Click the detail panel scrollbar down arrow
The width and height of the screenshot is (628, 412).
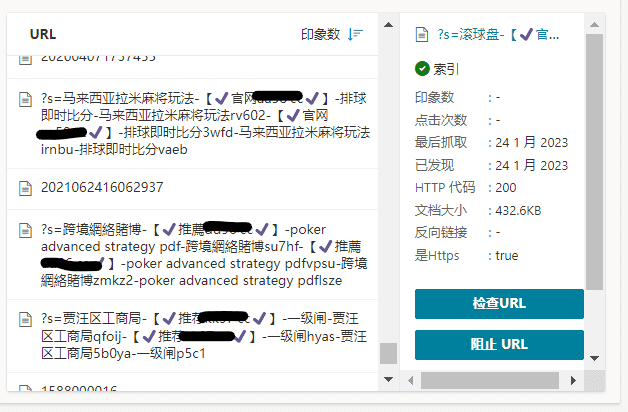594,358
